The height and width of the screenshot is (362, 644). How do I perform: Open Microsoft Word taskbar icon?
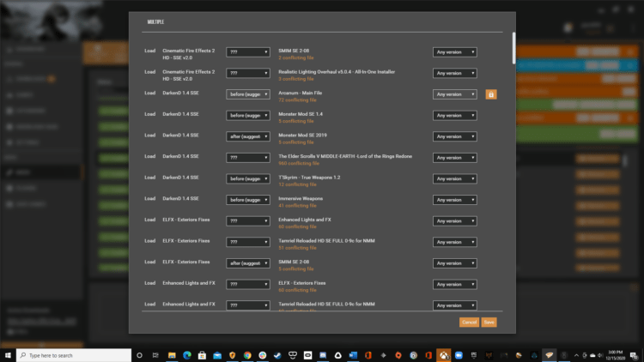coord(353,355)
